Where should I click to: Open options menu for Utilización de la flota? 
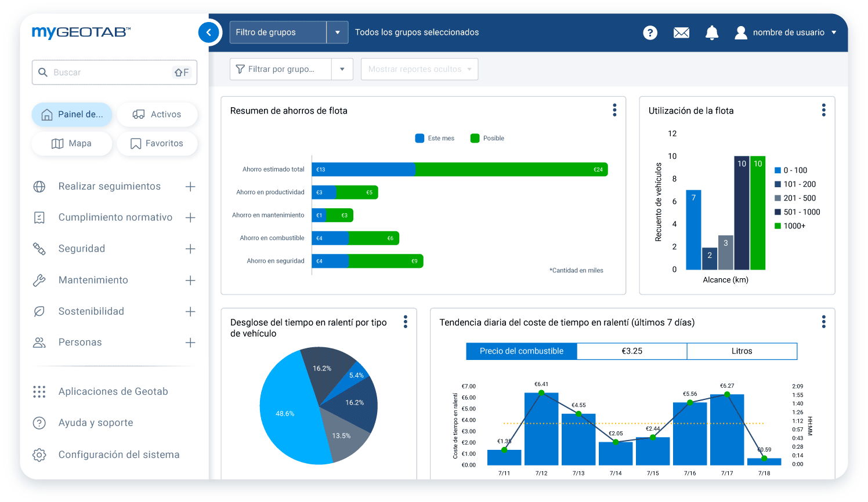coord(823,110)
